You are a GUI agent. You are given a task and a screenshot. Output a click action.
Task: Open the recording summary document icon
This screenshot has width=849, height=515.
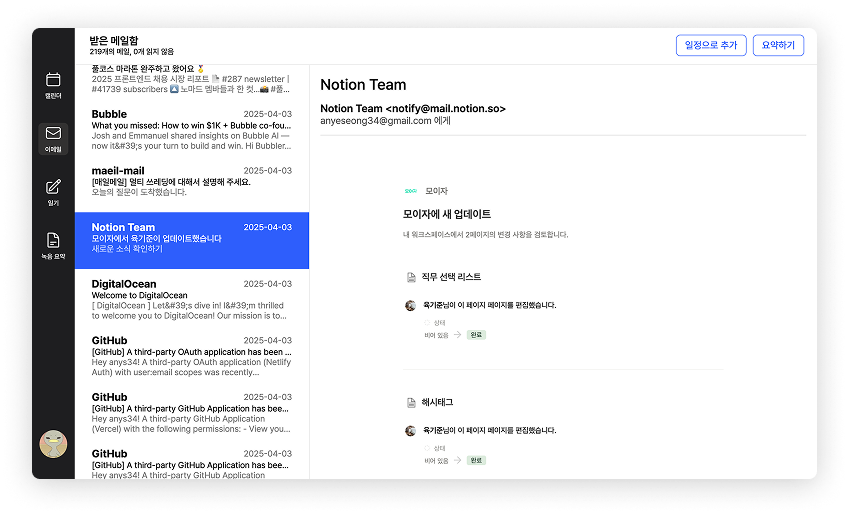(x=53, y=240)
